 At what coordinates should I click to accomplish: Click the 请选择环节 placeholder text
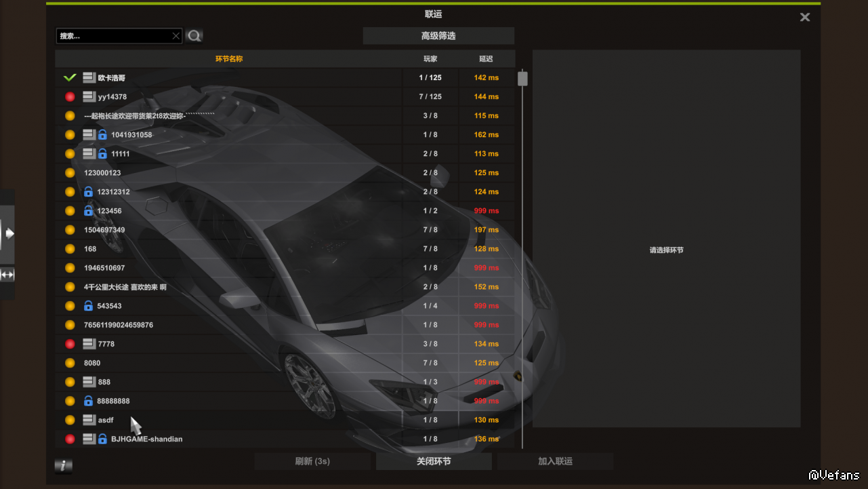click(x=667, y=250)
